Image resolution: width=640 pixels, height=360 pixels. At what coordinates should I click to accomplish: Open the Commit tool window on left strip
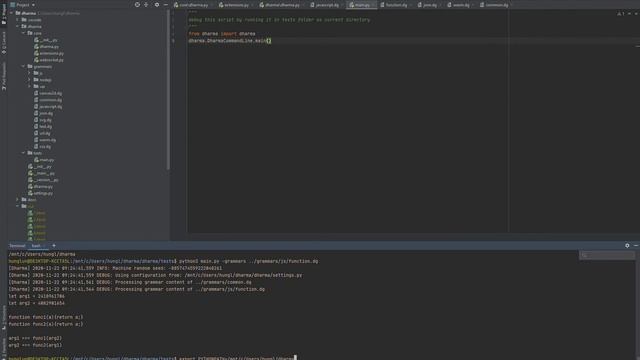pos(4,43)
